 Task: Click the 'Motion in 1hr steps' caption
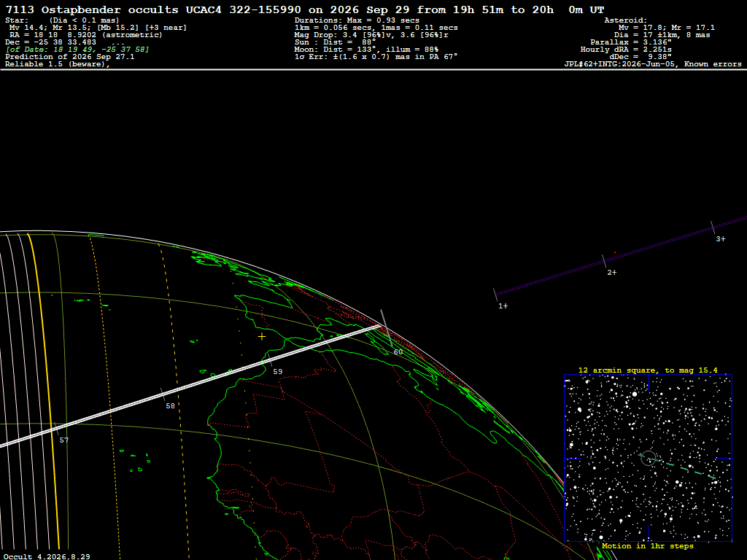648,546
